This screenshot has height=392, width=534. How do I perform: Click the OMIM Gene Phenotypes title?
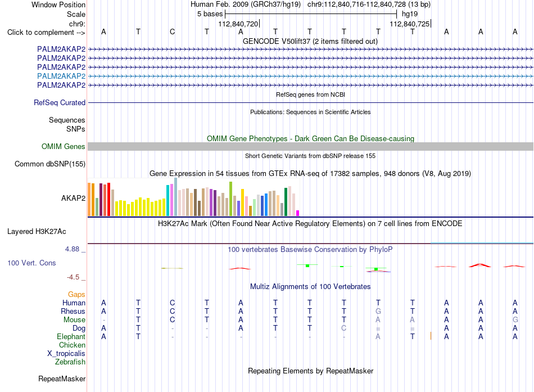click(311, 138)
